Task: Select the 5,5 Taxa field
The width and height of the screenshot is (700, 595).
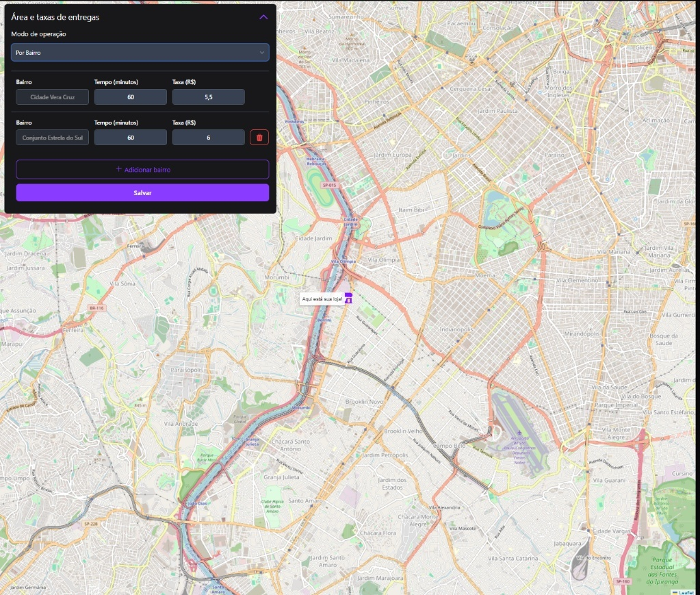Action: (208, 97)
